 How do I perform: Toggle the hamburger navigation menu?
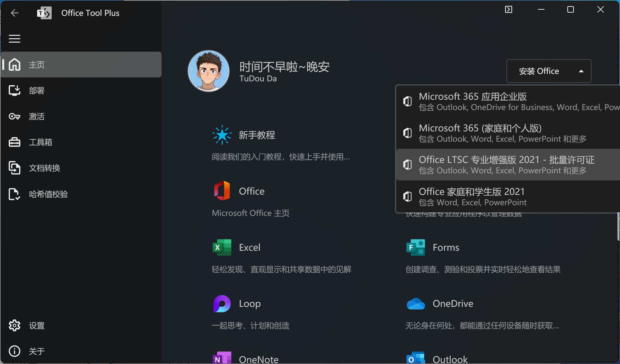click(x=15, y=39)
